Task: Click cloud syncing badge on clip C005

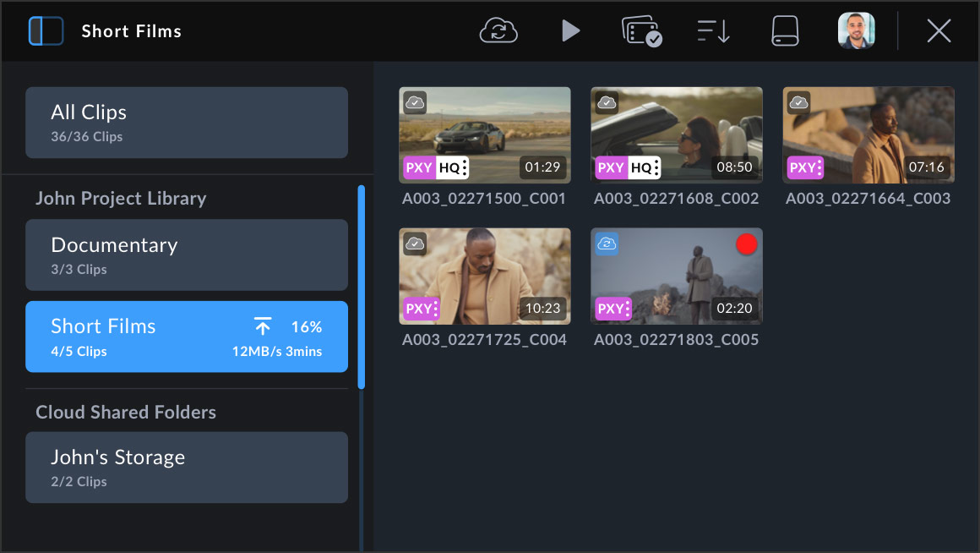Action: pos(607,244)
